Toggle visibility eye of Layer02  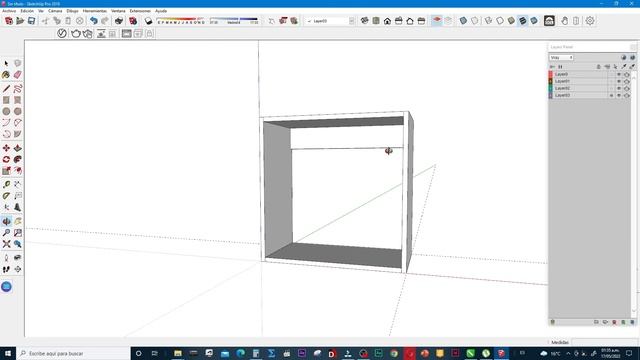[619, 88]
